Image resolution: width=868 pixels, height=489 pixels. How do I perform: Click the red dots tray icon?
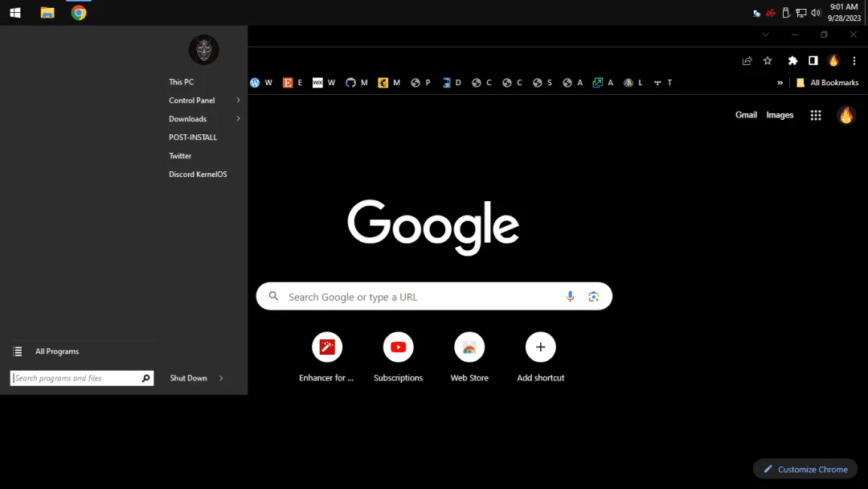[x=771, y=13]
